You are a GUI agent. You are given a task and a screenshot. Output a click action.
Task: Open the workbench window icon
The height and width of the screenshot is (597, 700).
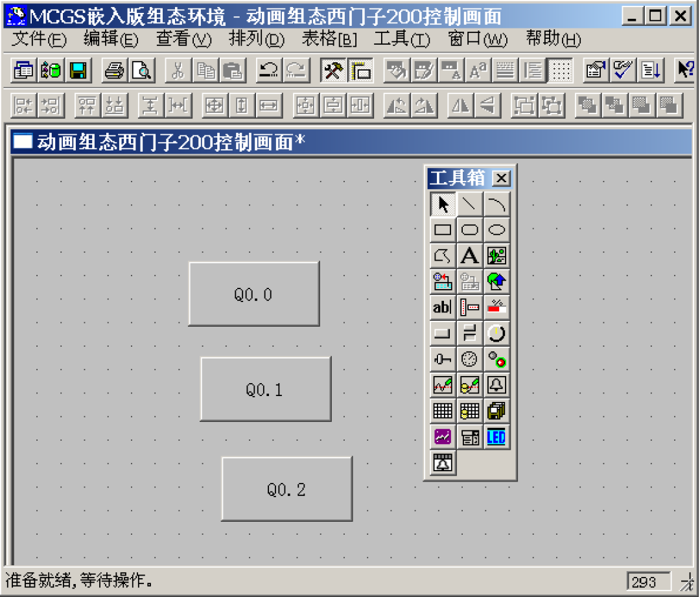pyautogui.click(x=23, y=70)
